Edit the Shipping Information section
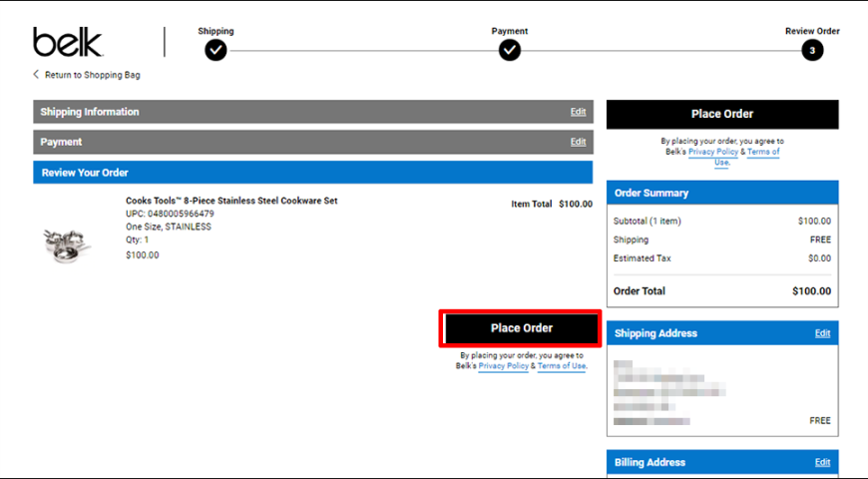868x479 pixels. pyautogui.click(x=578, y=112)
